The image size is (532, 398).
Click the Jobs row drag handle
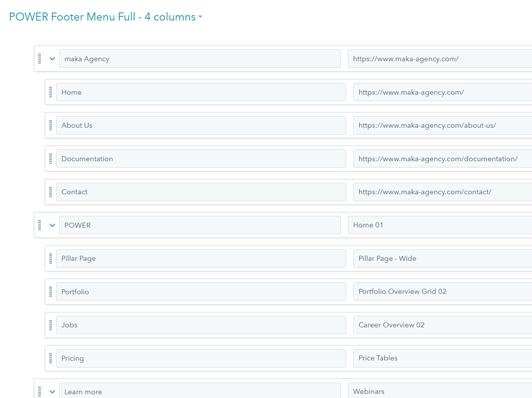click(51, 325)
